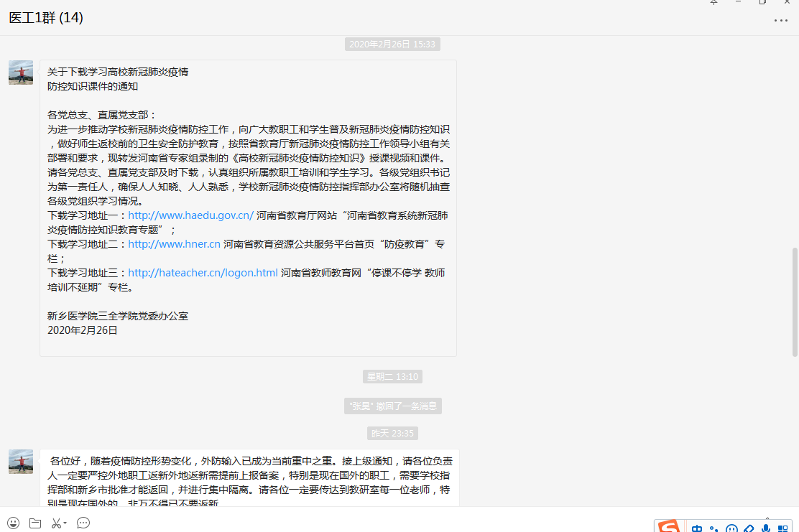This screenshot has width=799, height=532.
Task: Open the hateacher.cn/logon.html link
Action: pyautogui.click(x=203, y=273)
